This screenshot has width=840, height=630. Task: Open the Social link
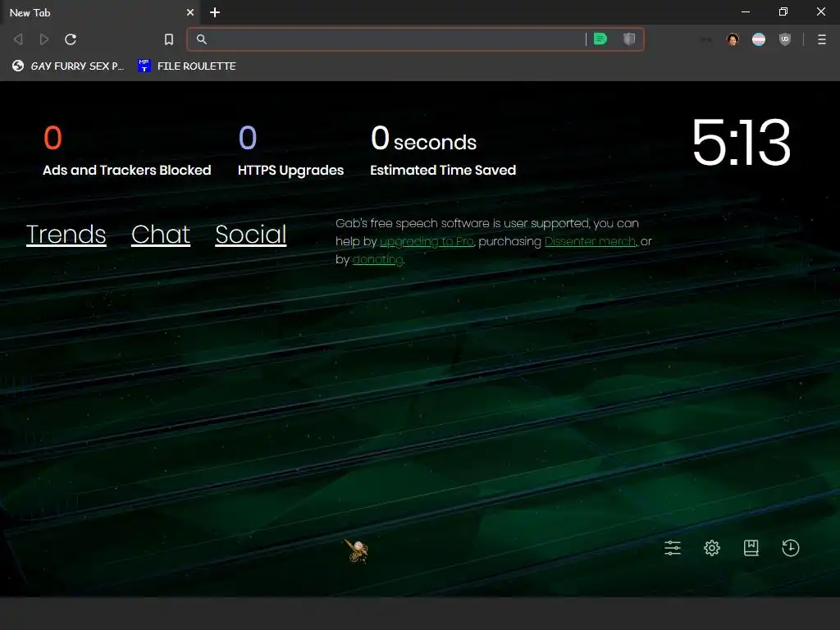click(x=251, y=234)
